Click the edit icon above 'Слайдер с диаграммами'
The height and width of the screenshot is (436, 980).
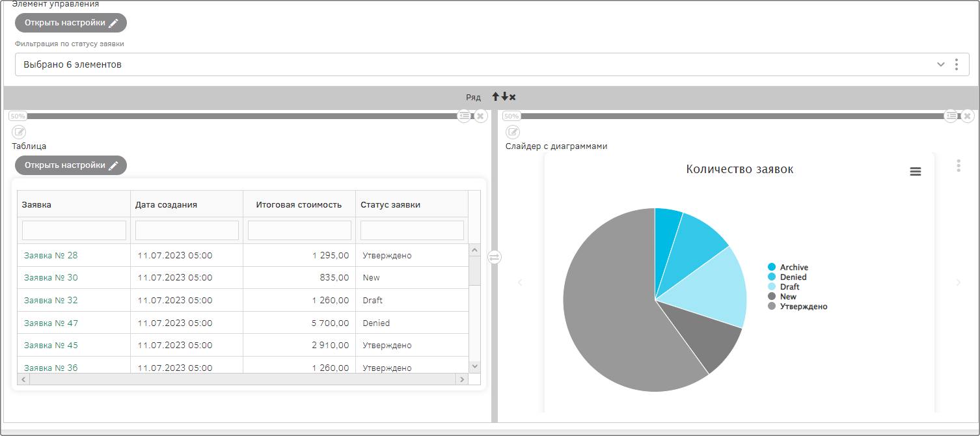coord(513,132)
